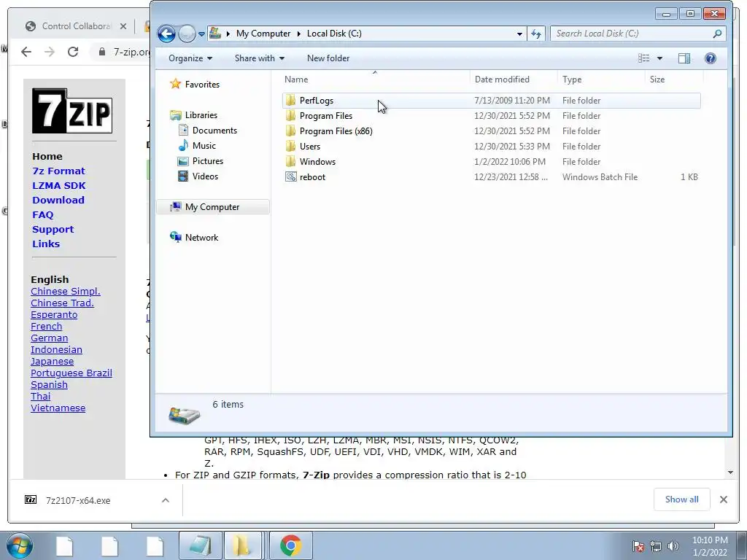This screenshot has width=747, height=560.
Task: Create a New folder
Action: coord(328,58)
